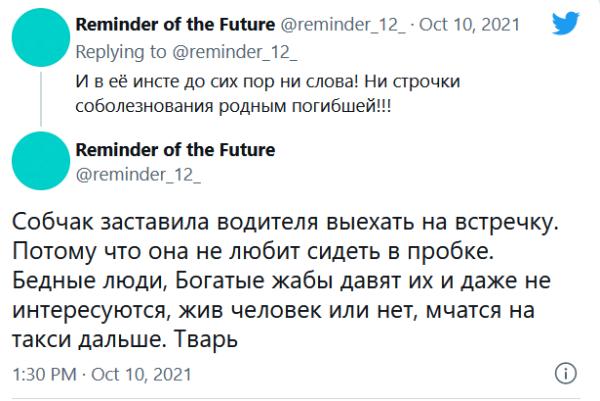Click the @reminder_12_ handle under the main author name

click(x=138, y=175)
